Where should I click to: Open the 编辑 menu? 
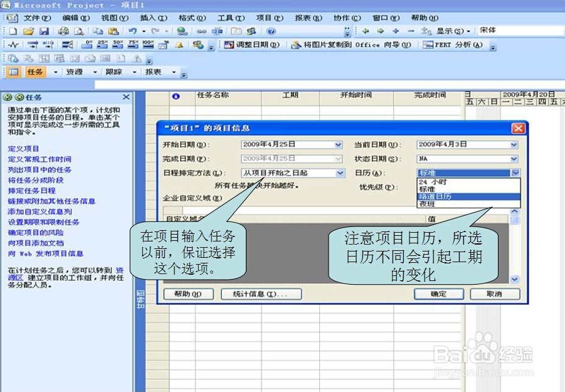click(x=76, y=18)
